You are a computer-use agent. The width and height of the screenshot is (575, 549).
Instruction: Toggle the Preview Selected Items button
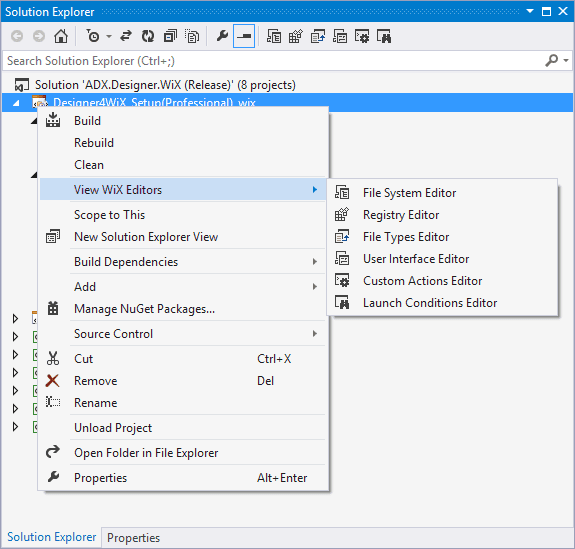click(x=244, y=36)
